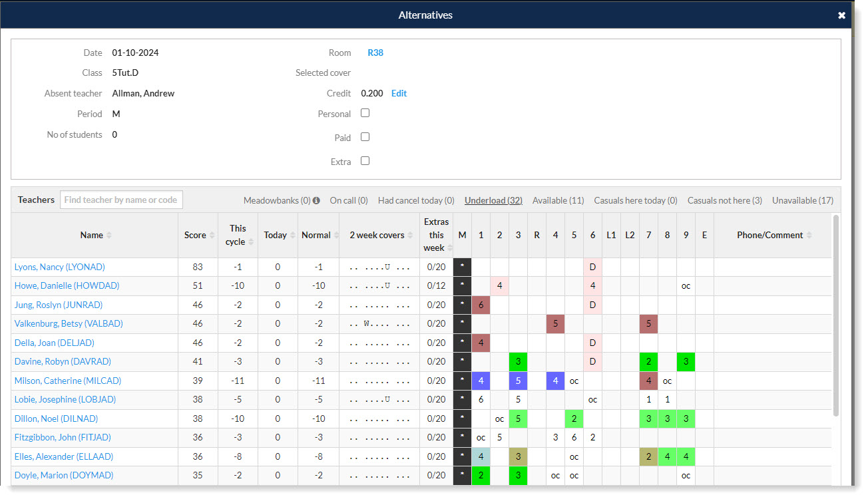
Task: Select teacher Lyons, Nancy (LYONAD)
Action: pyautogui.click(x=60, y=267)
